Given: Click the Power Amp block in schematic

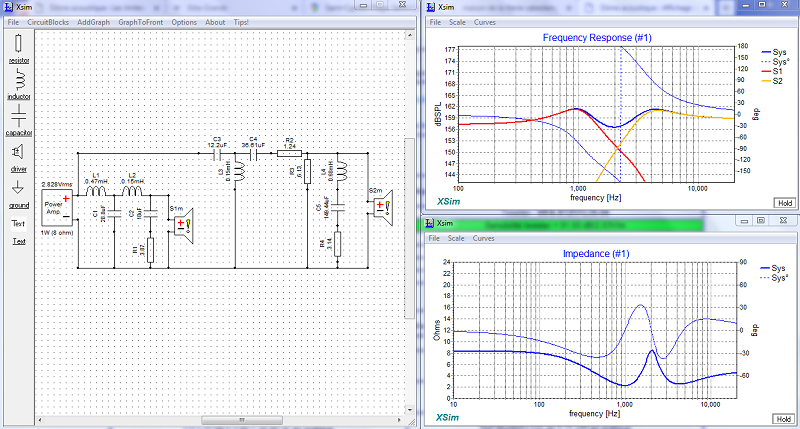Looking at the screenshot, I should (57, 207).
